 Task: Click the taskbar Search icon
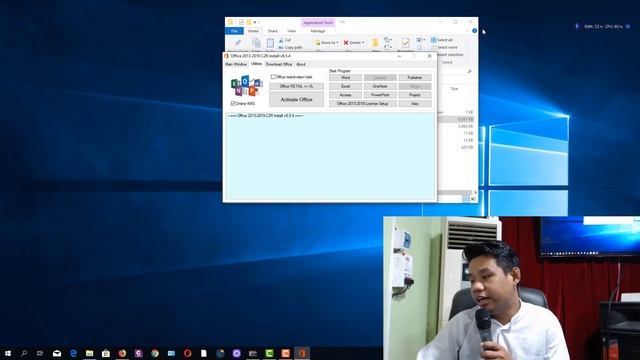pyautogui.click(x=24, y=353)
